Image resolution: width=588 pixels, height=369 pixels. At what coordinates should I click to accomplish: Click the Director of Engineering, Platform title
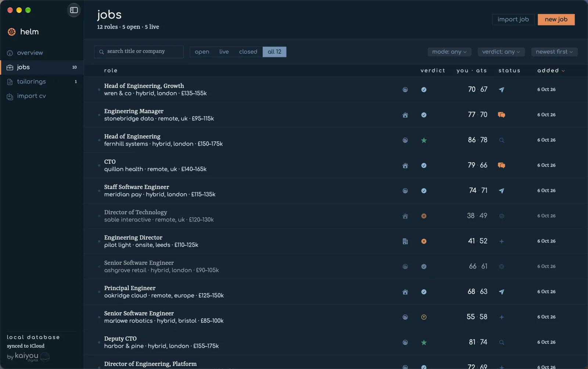pos(150,364)
